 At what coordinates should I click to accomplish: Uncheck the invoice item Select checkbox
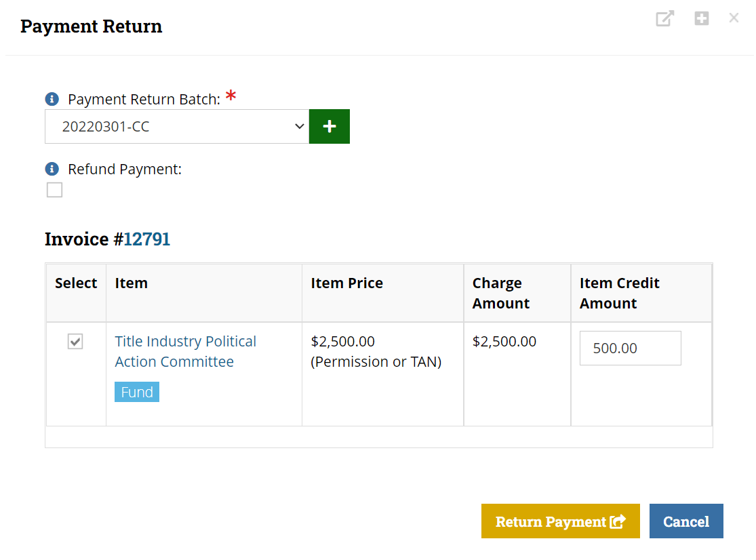[75, 341]
